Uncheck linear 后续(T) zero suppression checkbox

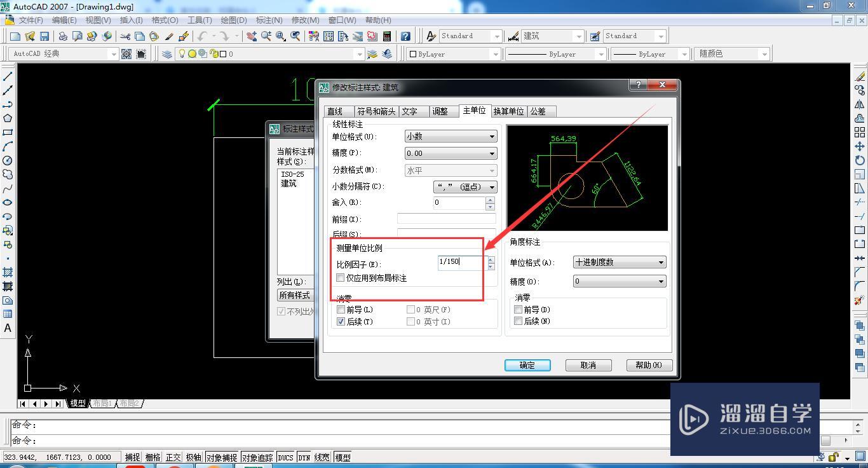point(341,322)
